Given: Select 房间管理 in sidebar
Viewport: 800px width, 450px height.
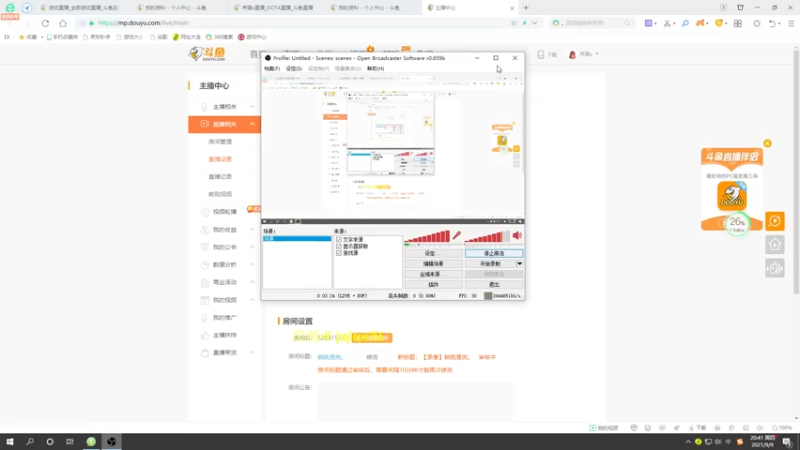Looking at the screenshot, I should [220, 142].
